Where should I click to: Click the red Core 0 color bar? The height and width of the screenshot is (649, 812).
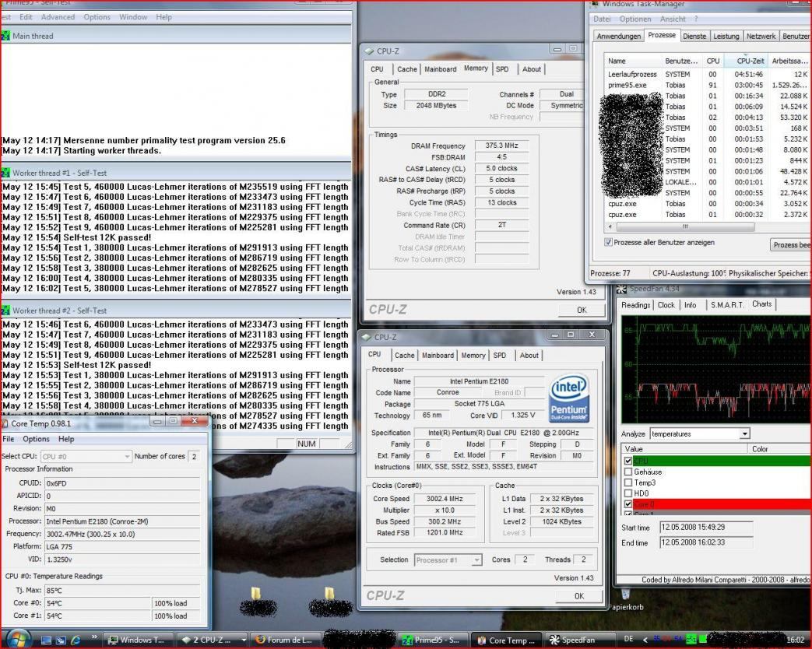click(x=723, y=504)
